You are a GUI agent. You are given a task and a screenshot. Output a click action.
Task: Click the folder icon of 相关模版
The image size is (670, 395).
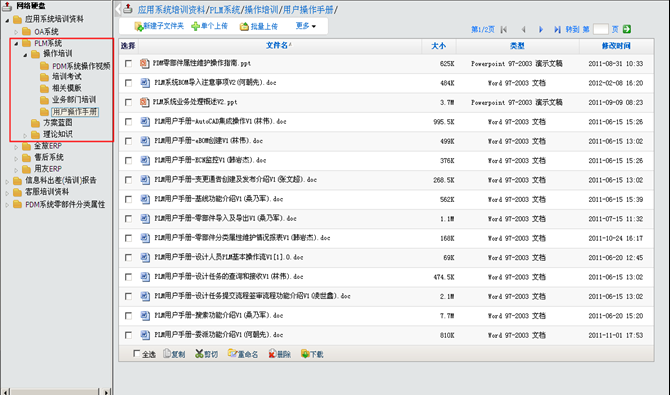coord(44,88)
